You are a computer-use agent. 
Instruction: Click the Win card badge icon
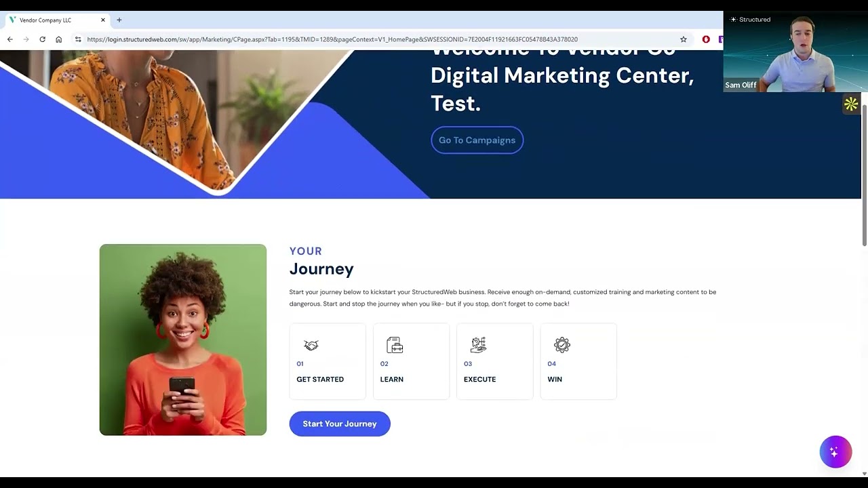point(562,345)
